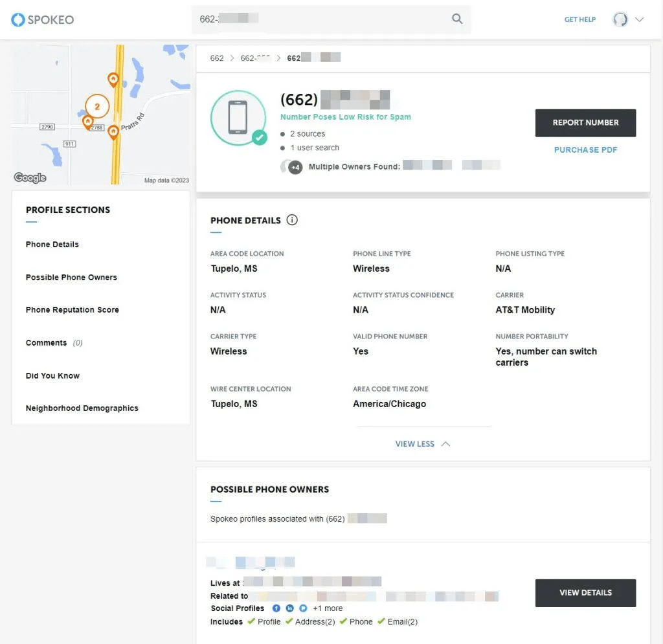Click REPORT NUMBER button
This screenshot has height=644, width=663.
(585, 122)
